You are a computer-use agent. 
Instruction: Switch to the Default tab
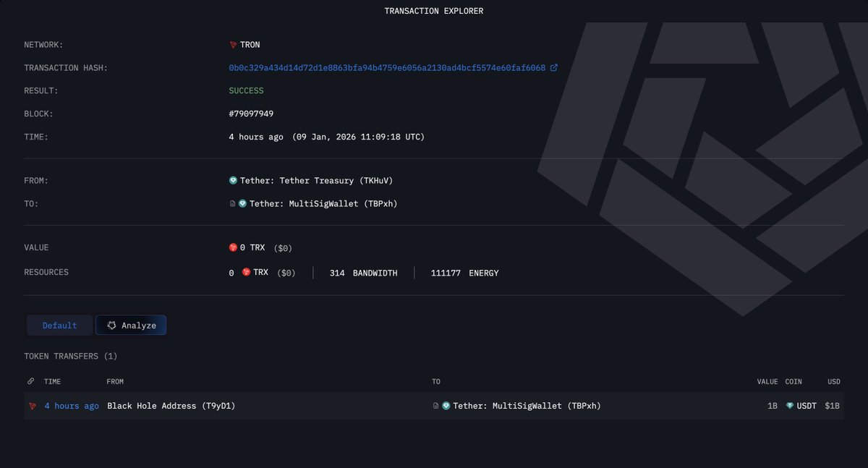point(59,326)
